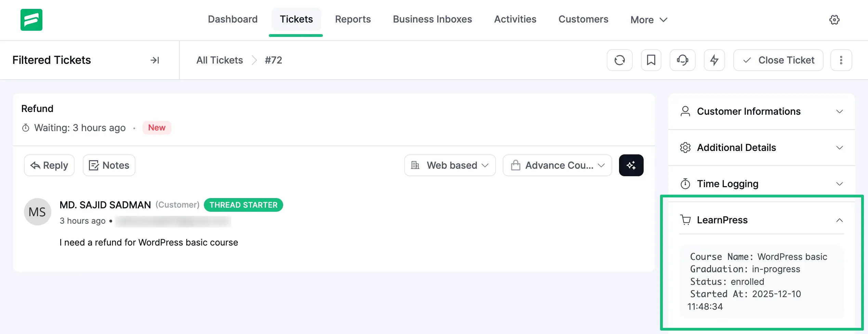Open the Web based channel dropdown
Image resolution: width=868 pixels, height=334 pixels.
(449, 165)
